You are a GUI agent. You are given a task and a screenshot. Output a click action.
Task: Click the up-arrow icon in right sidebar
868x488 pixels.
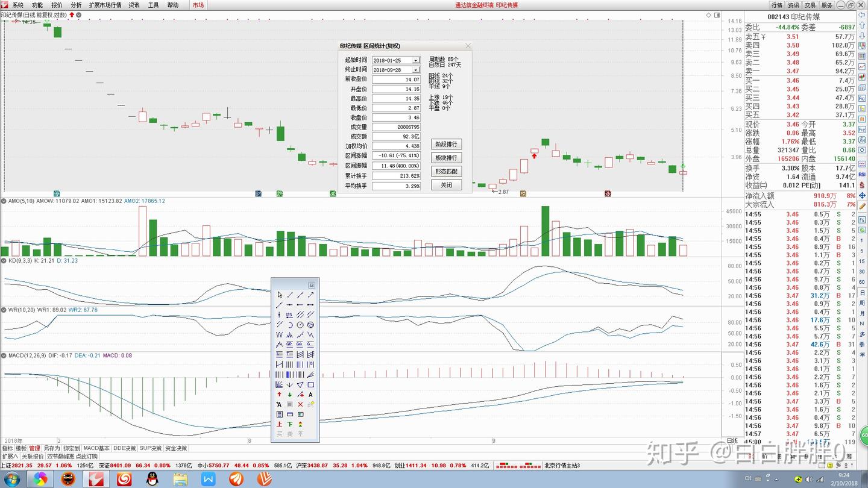point(862,26)
